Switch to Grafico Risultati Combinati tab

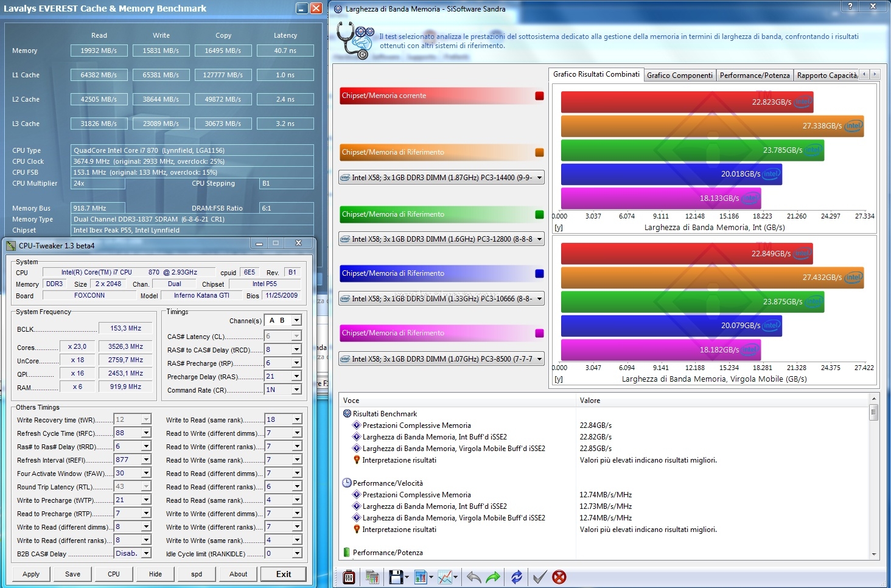pyautogui.click(x=596, y=74)
